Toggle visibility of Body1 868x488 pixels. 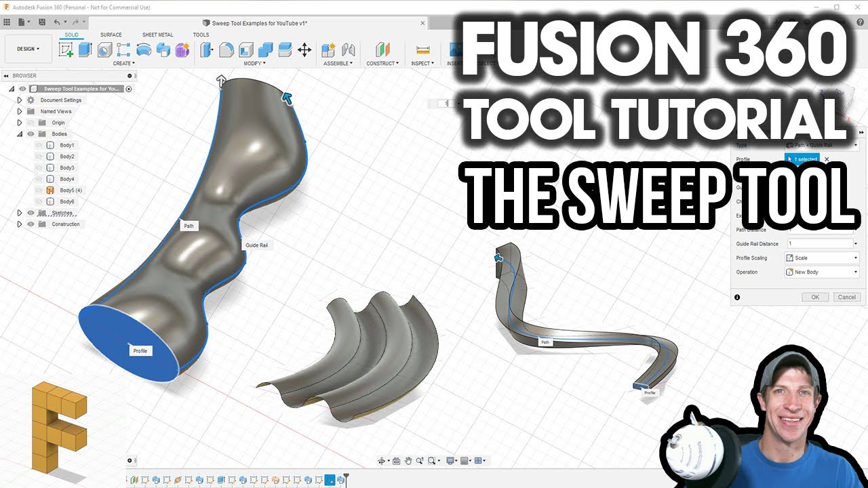tap(39, 145)
